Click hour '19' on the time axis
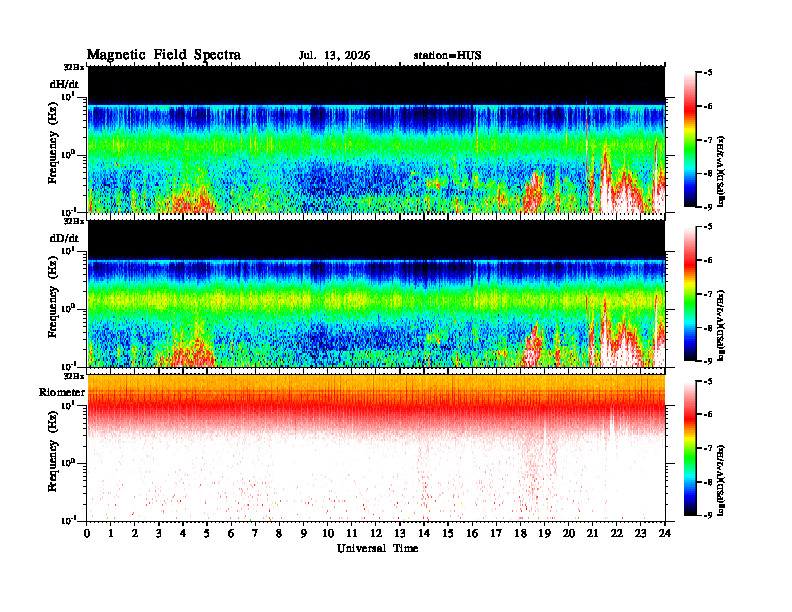Viewport: 792px width, 612px height. 544,533
